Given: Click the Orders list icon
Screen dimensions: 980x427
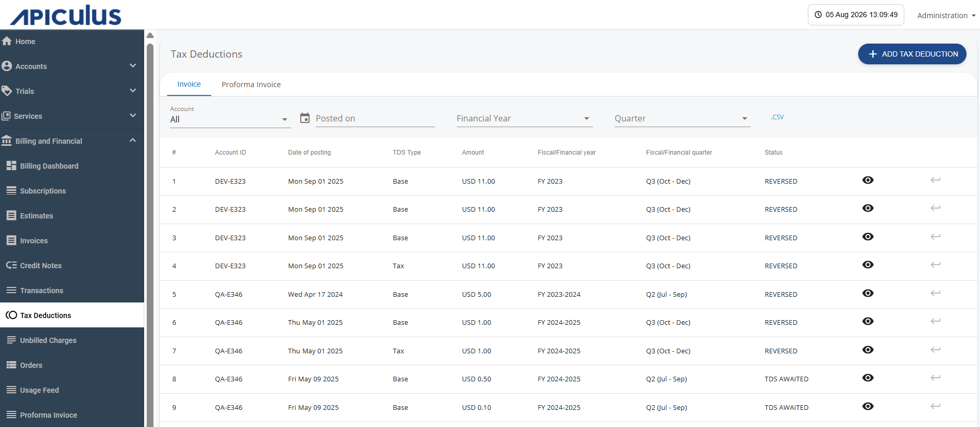Looking at the screenshot, I should coord(11,365).
